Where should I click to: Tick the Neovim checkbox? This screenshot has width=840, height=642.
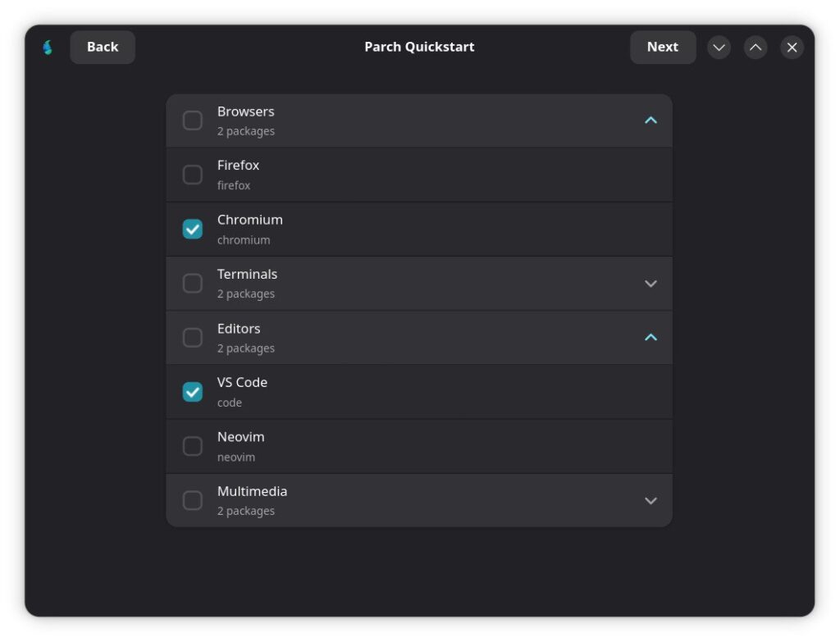(193, 446)
